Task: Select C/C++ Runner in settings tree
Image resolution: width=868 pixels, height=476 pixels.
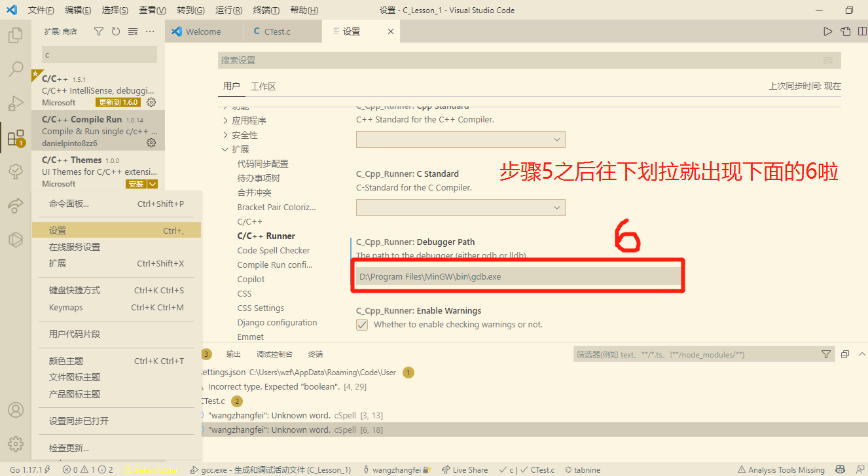Action: pos(266,236)
